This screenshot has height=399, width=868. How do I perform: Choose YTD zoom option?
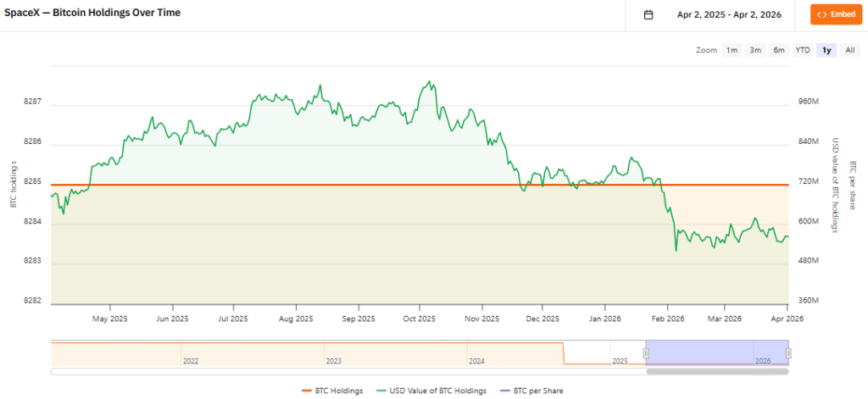point(802,51)
